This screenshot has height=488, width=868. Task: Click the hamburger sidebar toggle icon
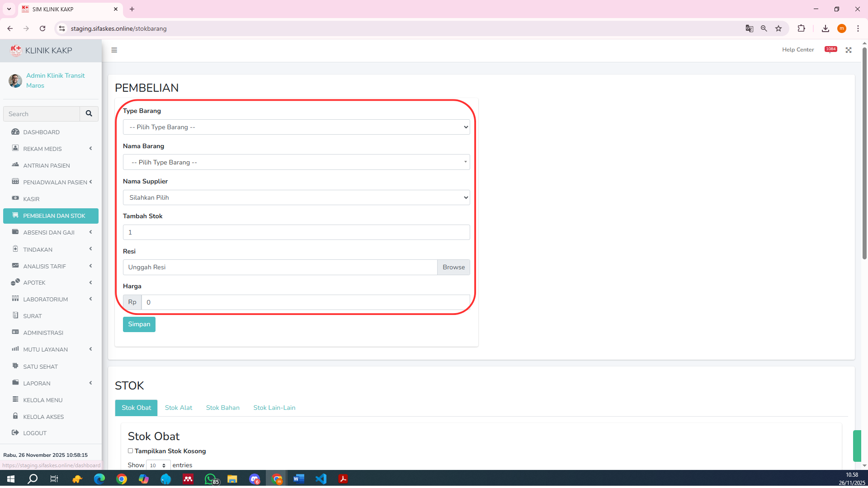pos(114,50)
